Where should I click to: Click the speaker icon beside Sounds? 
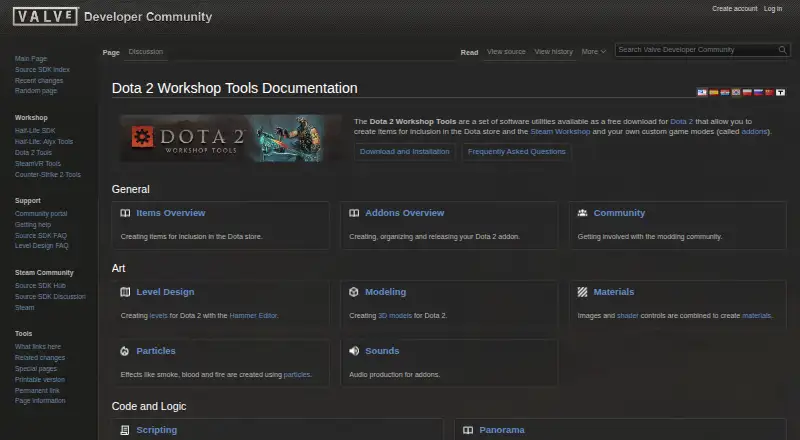click(x=354, y=351)
